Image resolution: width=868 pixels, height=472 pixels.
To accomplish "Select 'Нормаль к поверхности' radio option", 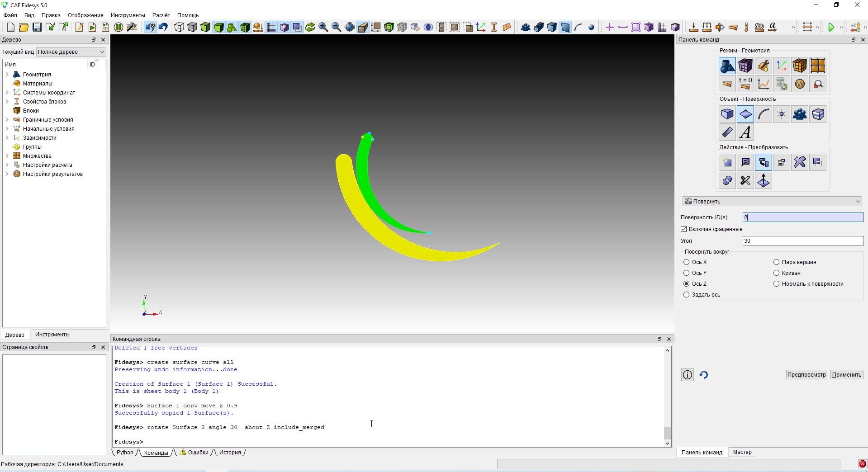I will coord(777,284).
